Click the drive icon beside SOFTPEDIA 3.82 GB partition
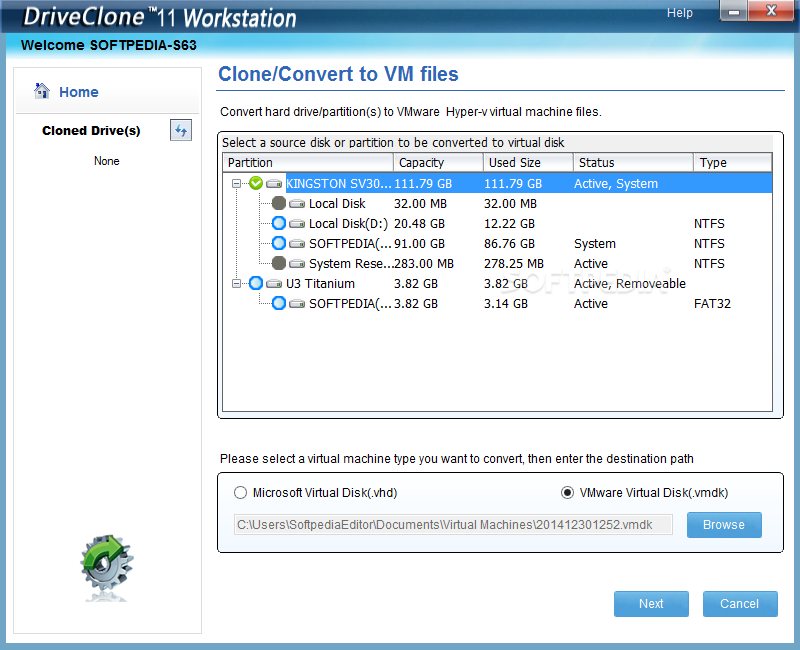The width and height of the screenshot is (800, 650). click(x=297, y=304)
